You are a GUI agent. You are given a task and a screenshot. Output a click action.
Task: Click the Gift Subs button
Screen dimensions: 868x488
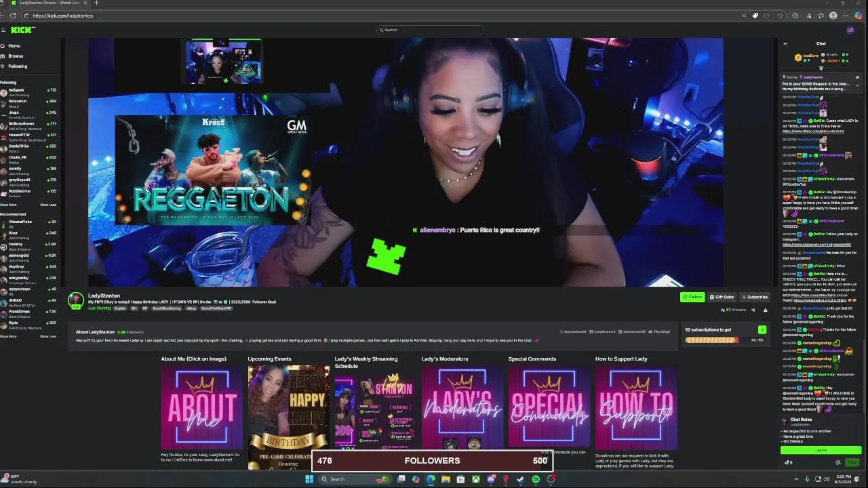pos(722,297)
